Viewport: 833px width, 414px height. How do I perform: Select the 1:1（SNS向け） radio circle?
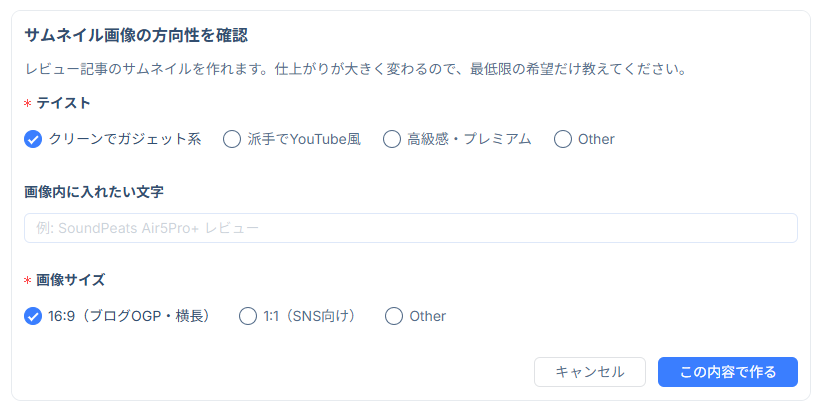pos(248,316)
